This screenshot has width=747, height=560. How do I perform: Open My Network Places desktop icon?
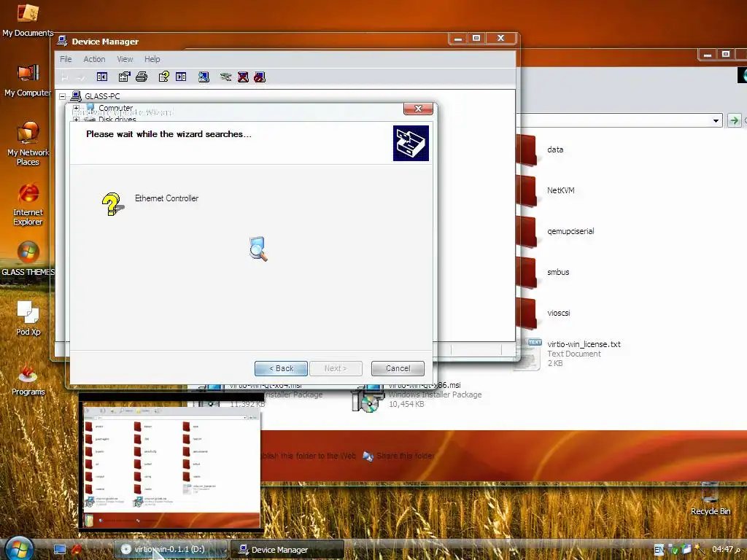click(x=28, y=144)
